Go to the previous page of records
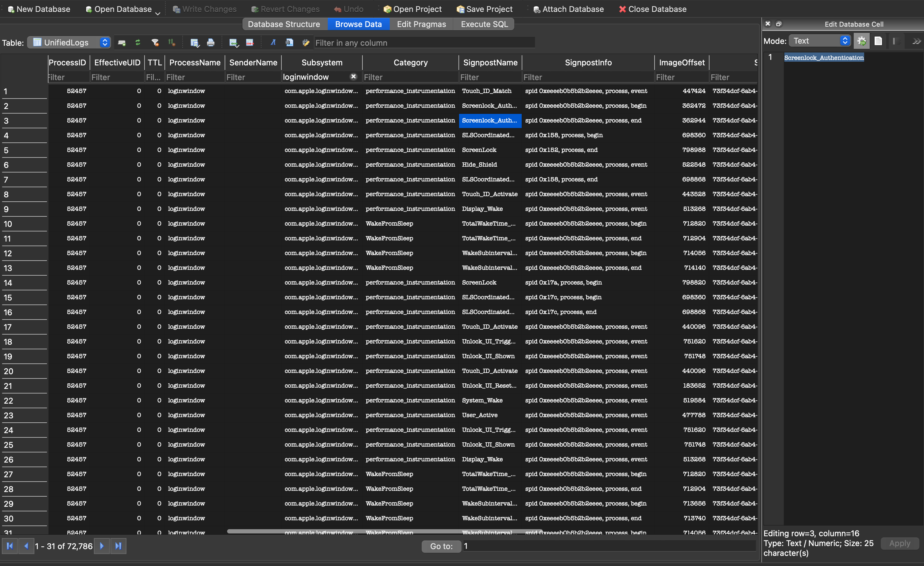924x566 pixels. pyautogui.click(x=26, y=546)
